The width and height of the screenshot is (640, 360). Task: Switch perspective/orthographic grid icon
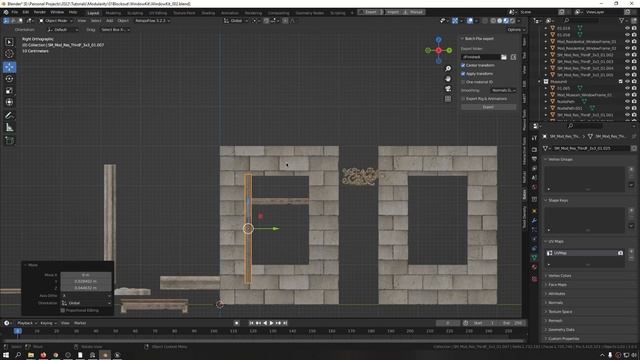448,98
